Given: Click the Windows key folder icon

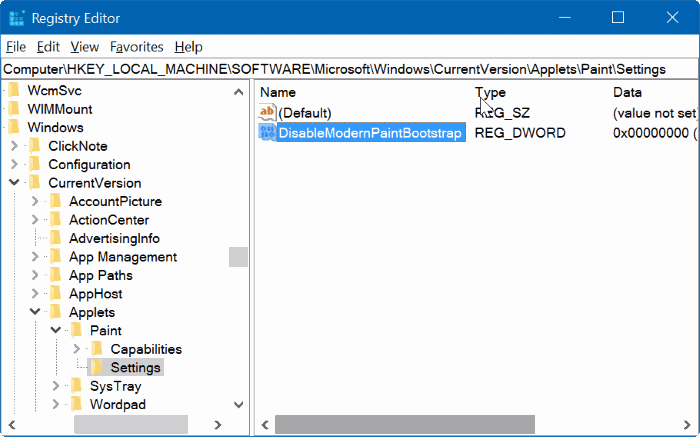Looking at the screenshot, I should (x=14, y=127).
